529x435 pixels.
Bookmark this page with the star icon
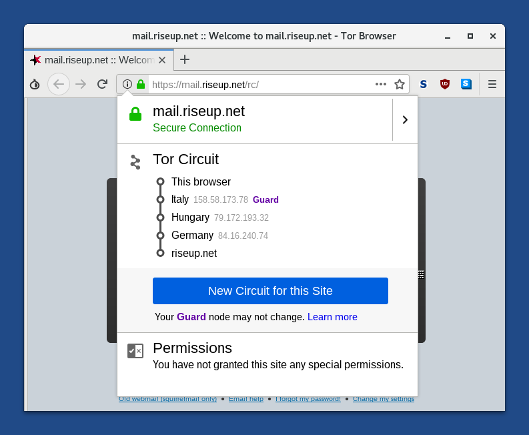pyautogui.click(x=399, y=84)
